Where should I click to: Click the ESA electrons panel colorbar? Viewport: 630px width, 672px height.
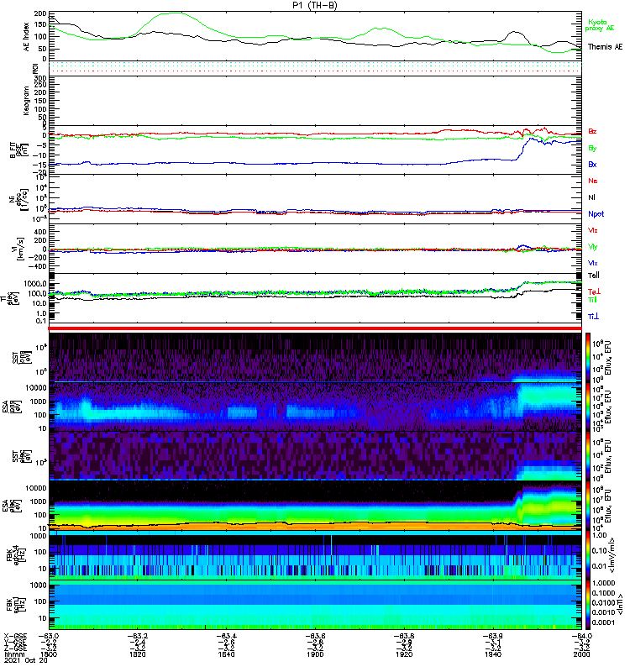[588, 506]
